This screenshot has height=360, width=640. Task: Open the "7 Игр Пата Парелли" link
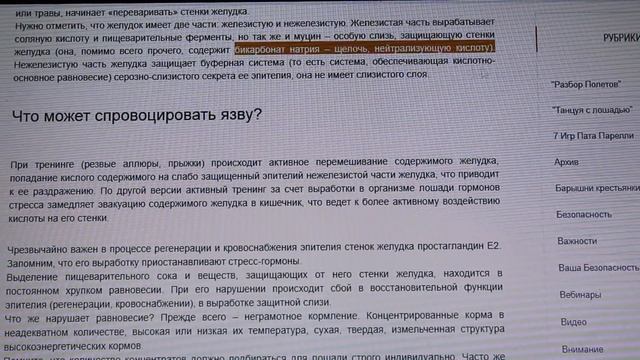click(593, 136)
